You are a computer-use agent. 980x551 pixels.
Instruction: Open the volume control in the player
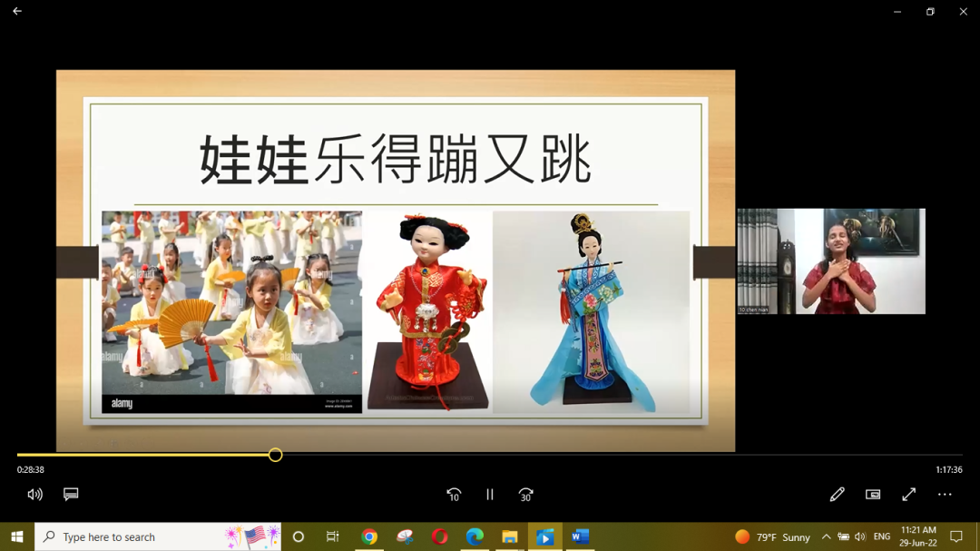(34, 495)
